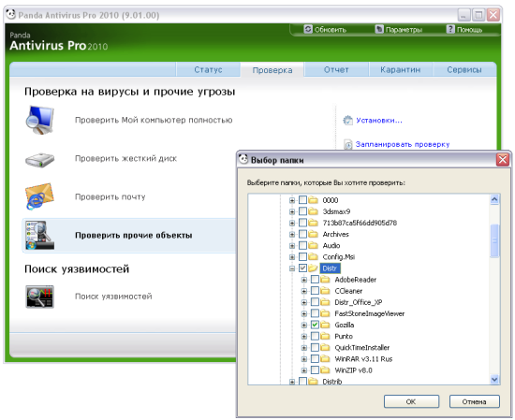The image size is (515, 420).
Task: Expand the 3dsmax9 folder node
Action: [x=292, y=211]
